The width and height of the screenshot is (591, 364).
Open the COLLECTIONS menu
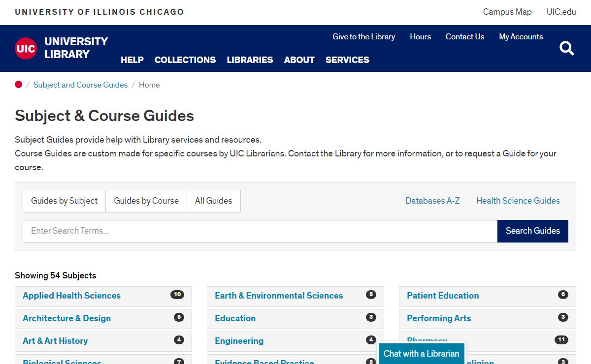coord(185,60)
